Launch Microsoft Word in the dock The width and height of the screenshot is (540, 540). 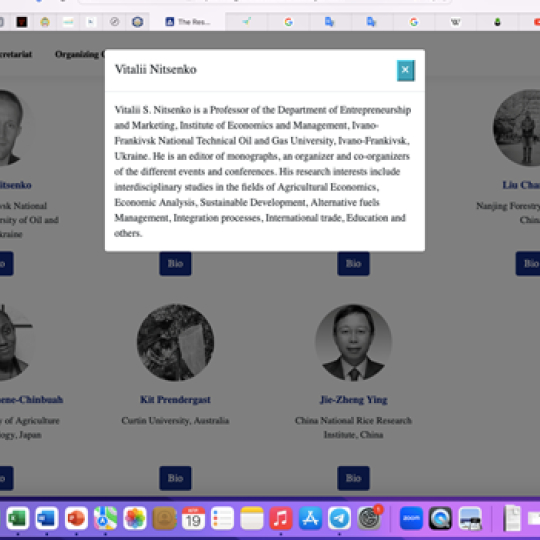(47, 518)
